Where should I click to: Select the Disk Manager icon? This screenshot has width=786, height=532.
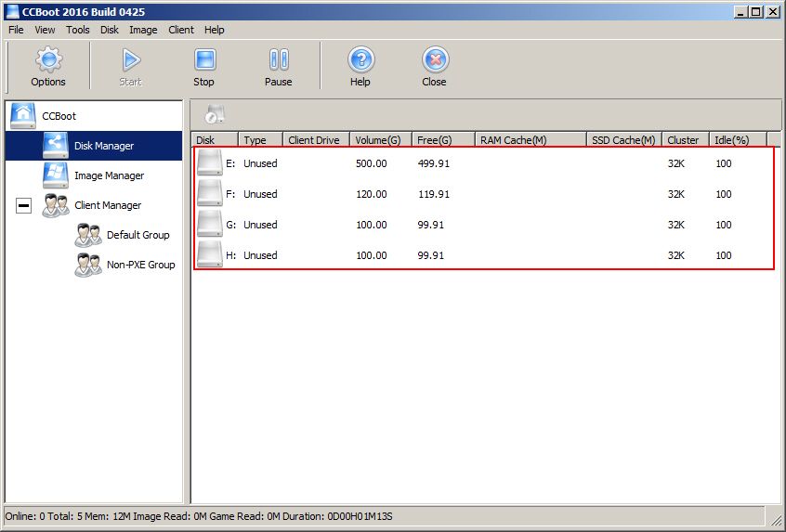pyautogui.click(x=55, y=145)
